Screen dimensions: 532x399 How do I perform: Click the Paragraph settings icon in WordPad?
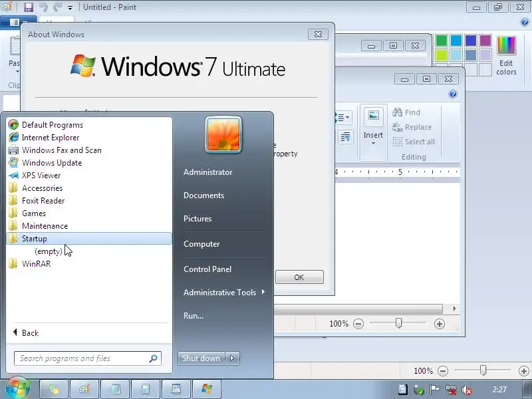(345, 138)
